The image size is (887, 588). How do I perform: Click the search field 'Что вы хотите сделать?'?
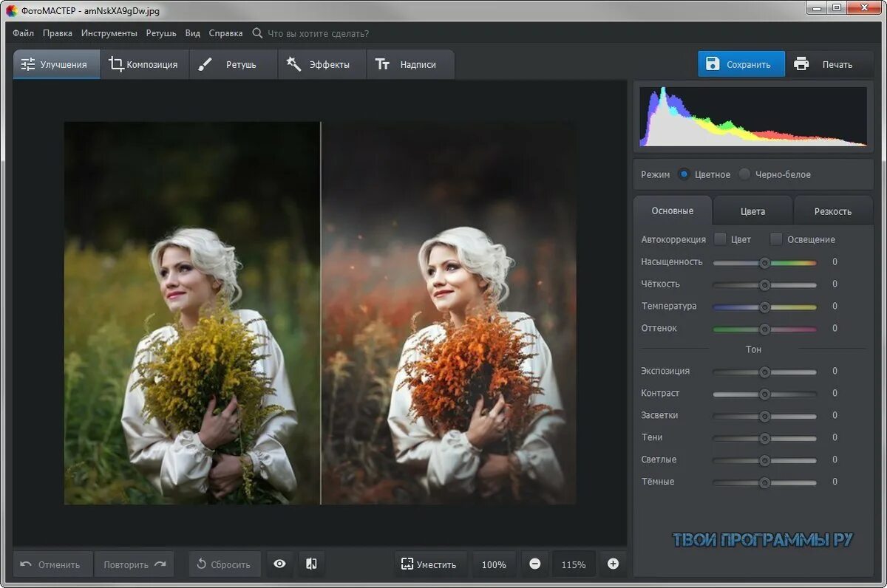coord(318,33)
